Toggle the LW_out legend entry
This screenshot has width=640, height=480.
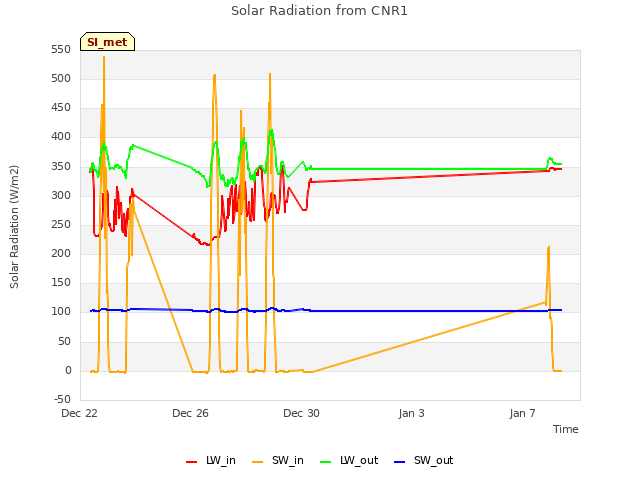click(349, 460)
